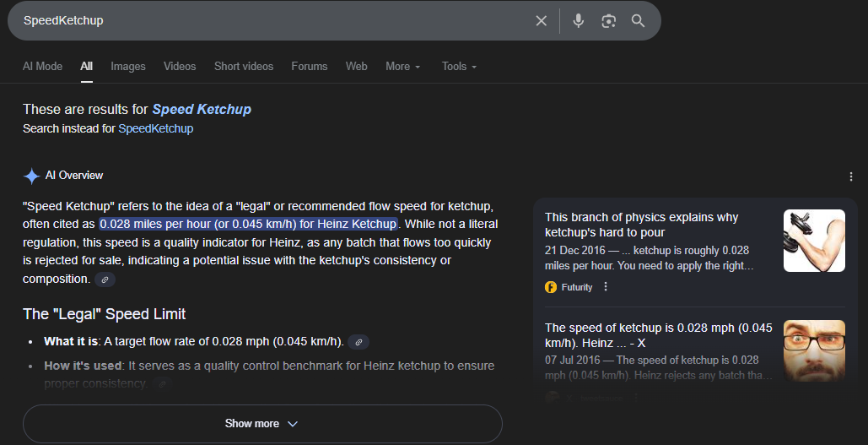Click link icon beside 'What it is' line
This screenshot has height=445, width=868.
[x=359, y=342]
